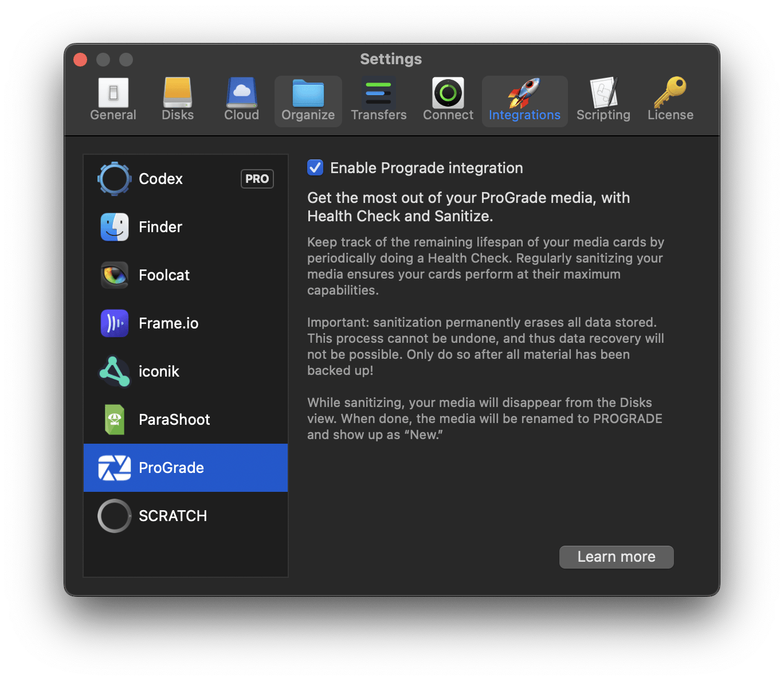This screenshot has height=681, width=784.
Task: Choose the Finder integration
Action: [160, 227]
